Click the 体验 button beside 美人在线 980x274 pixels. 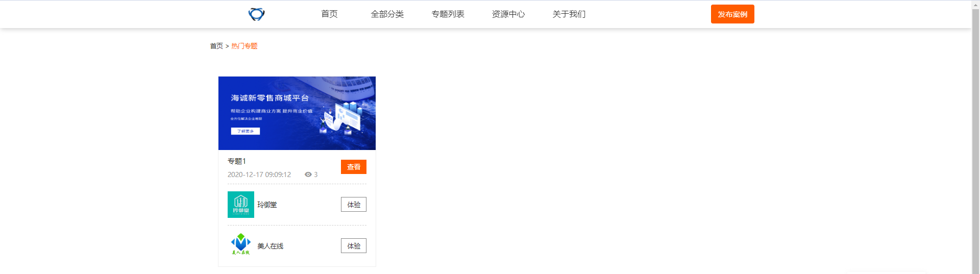pos(354,246)
